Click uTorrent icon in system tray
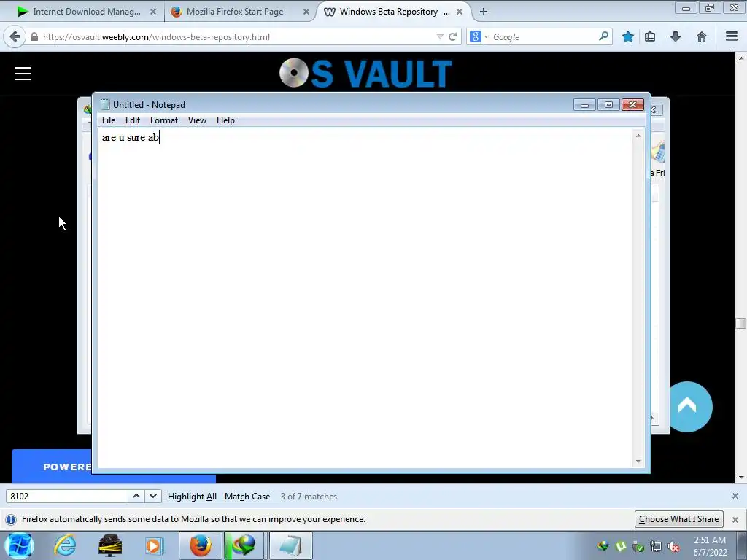This screenshot has height=560, width=747. click(621, 547)
